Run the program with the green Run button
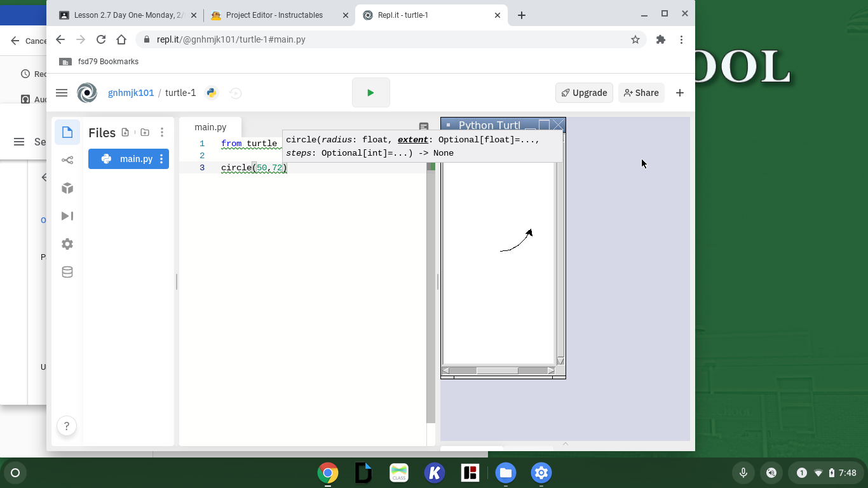Image resolution: width=868 pixels, height=488 pixels. pyautogui.click(x=370, y=92)
